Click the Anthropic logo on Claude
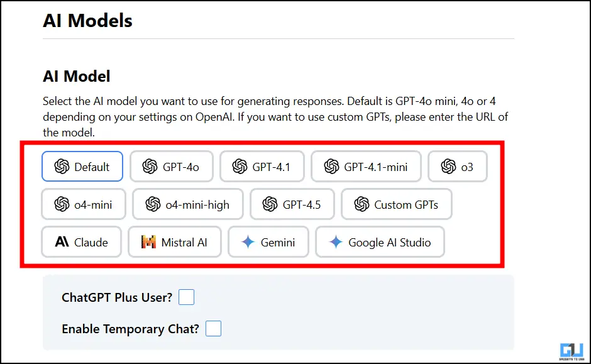 click(x=62, y=241)
